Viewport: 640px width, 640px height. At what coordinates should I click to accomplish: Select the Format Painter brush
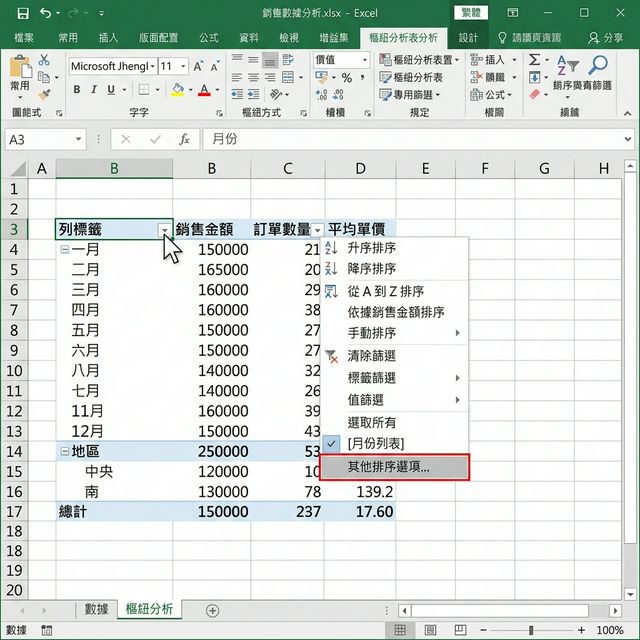[x=44, y=95]
